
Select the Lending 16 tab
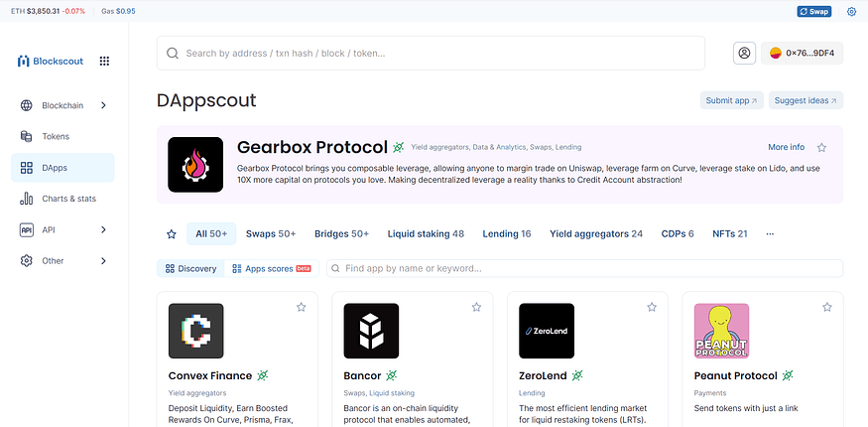(x=507, y=233)
